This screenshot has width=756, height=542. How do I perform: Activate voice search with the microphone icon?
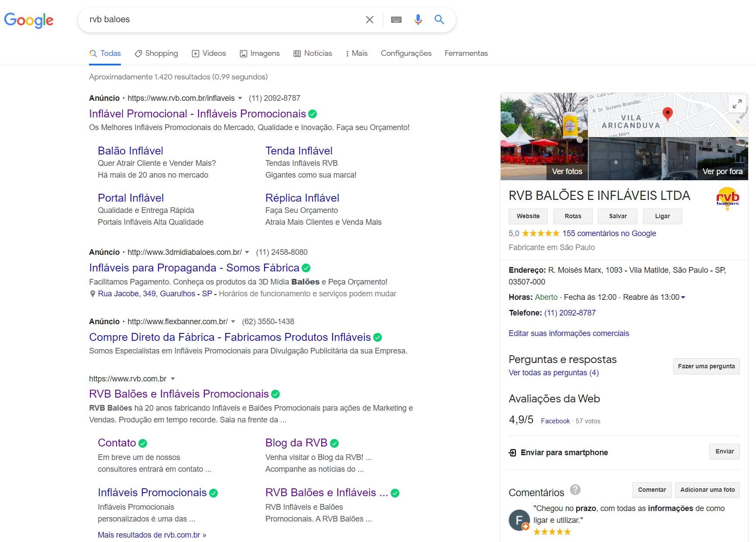point(418,19)
